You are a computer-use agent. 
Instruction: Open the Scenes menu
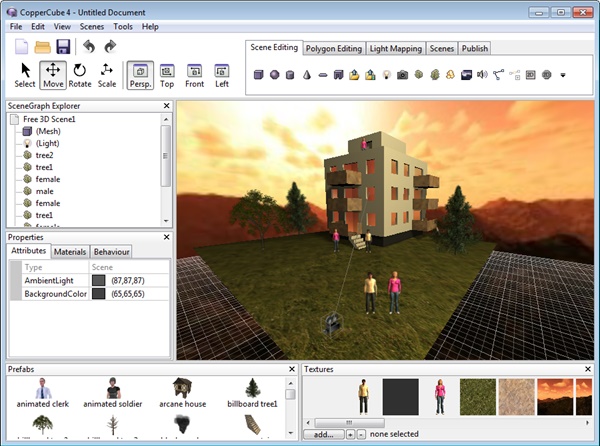(92, 26)
